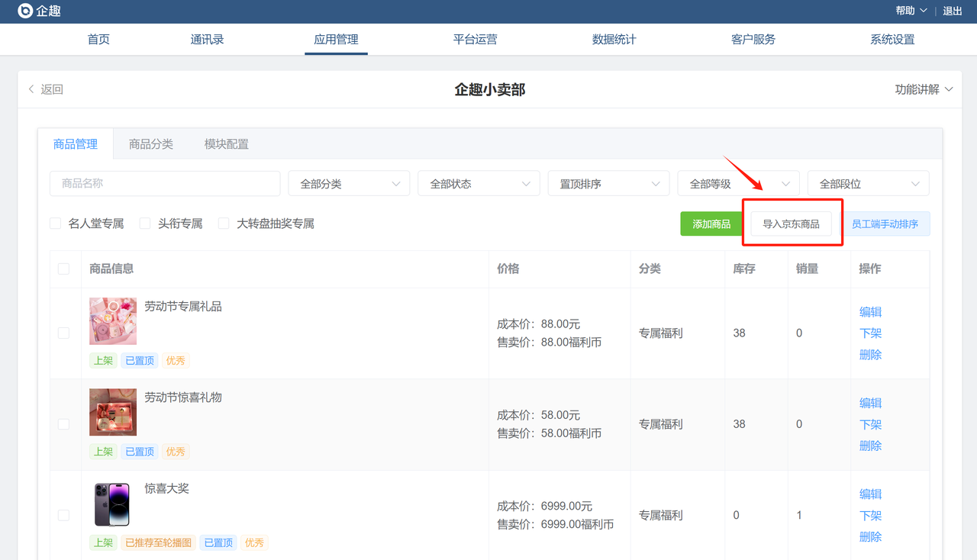Open the 帮助 menu in header

pyautogui.click(x=911, y=11)
